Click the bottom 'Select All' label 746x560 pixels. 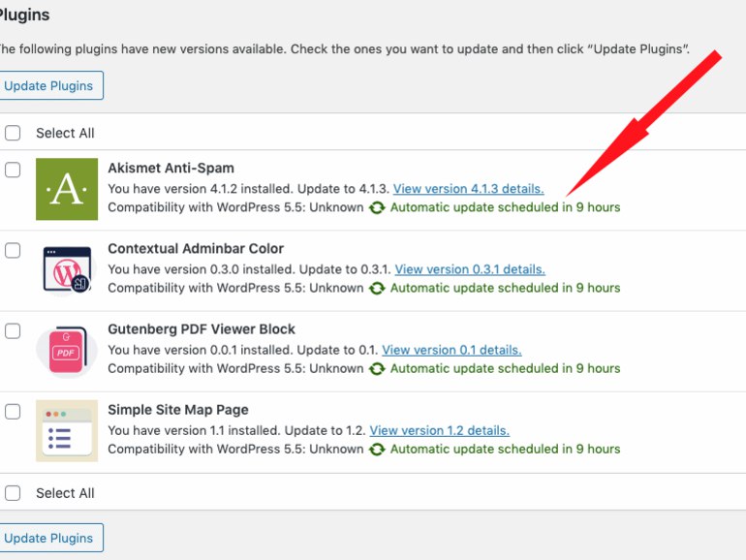point(65,493)
